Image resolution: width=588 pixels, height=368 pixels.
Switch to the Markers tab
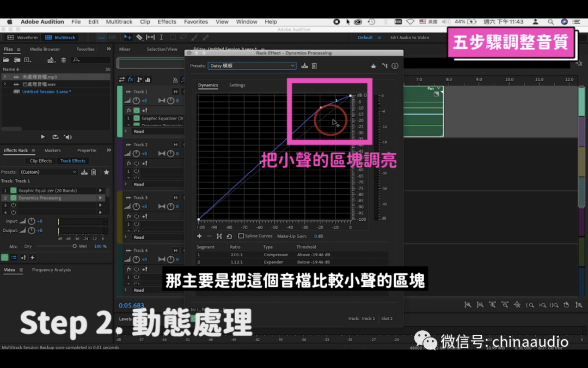pyautogui.click(x=52, y=150)
